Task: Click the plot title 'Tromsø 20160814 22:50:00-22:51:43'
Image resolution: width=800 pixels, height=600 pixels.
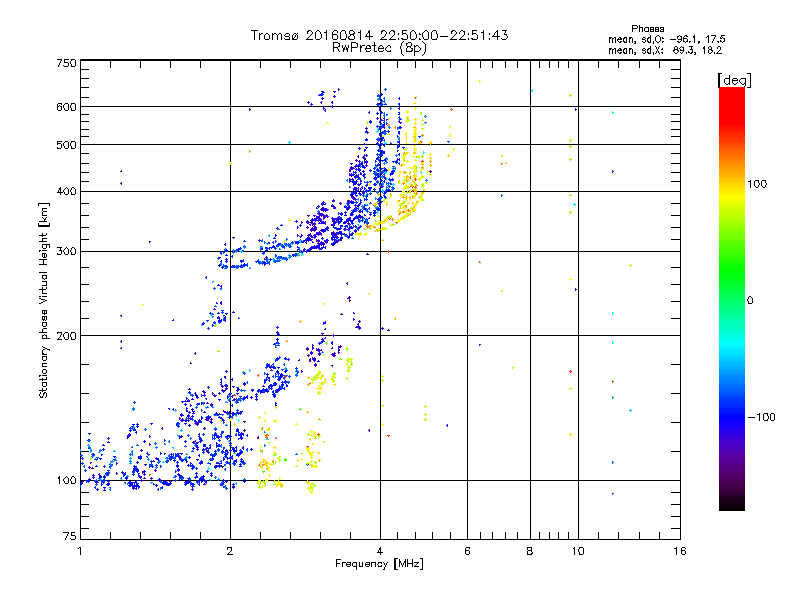Action: 379,35
